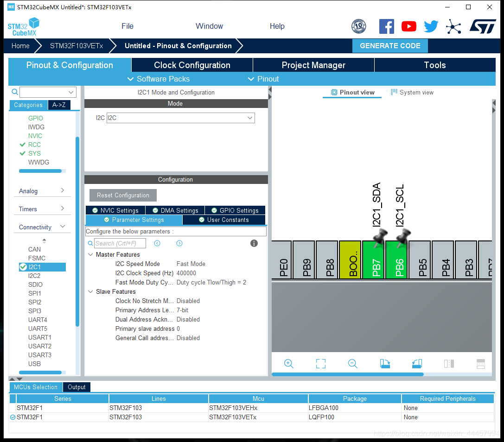Open the GPIO Settings tab
Viewport: 504px width, 442px height.
[235, 210]
